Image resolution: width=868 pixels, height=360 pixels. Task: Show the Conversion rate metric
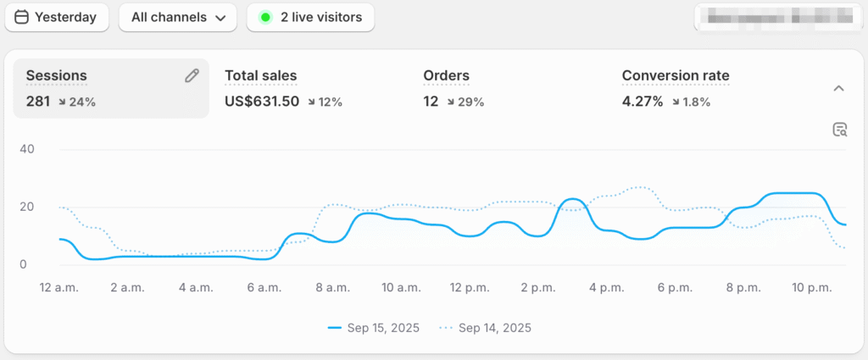click(x=675, y=76)
